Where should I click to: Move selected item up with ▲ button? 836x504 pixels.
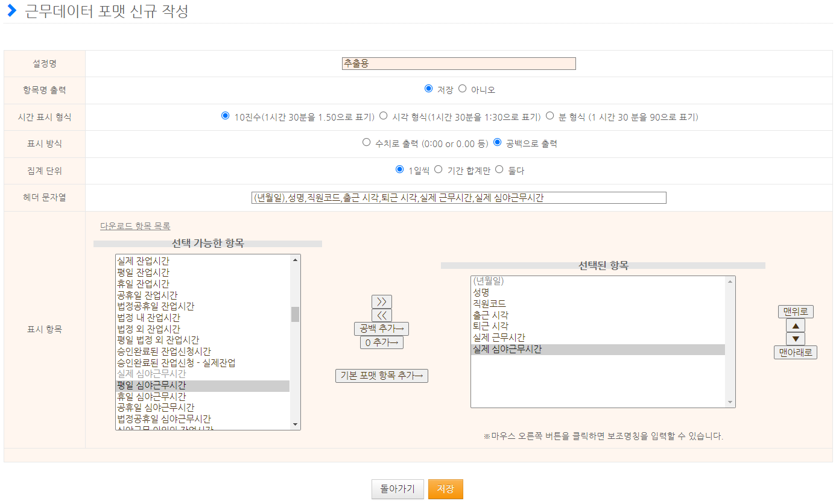795,326
